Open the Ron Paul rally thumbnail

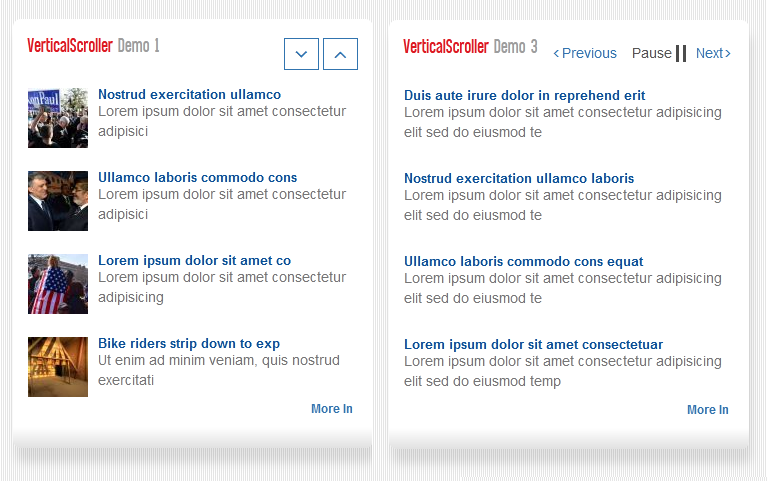coord(58,118)
